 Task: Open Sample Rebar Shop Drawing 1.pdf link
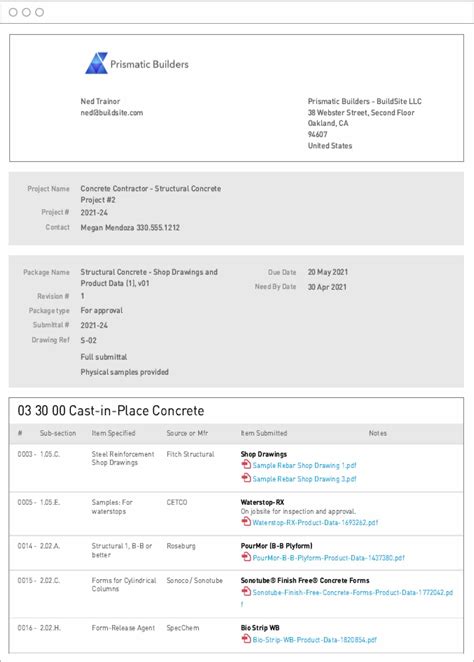(x=304, y=465)
